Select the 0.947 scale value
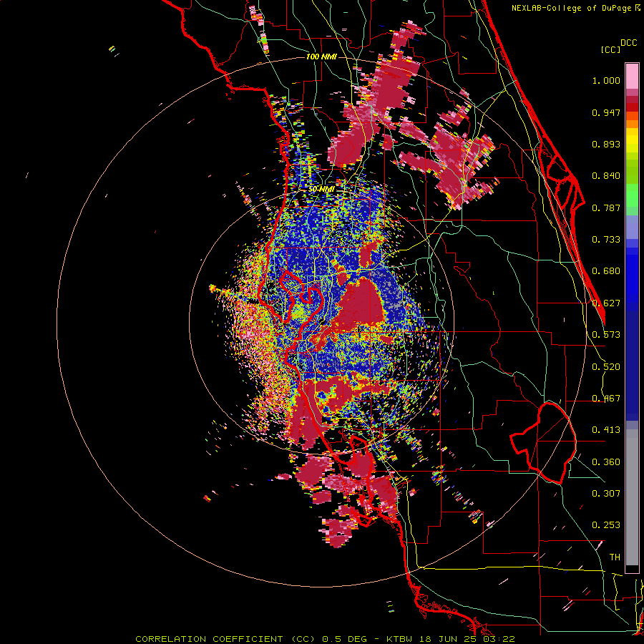This screenshot has height=644, width=644. click(x=606, y=112)
